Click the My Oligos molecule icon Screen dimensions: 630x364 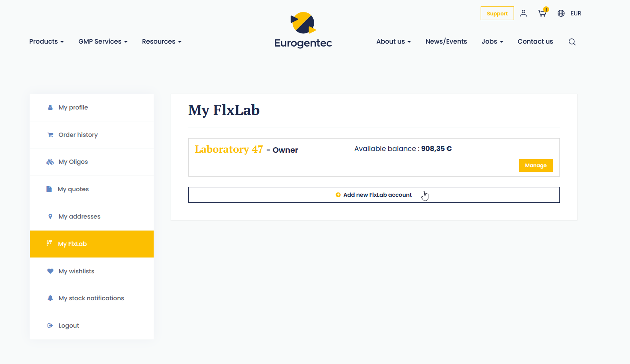[x=50, y=162]
